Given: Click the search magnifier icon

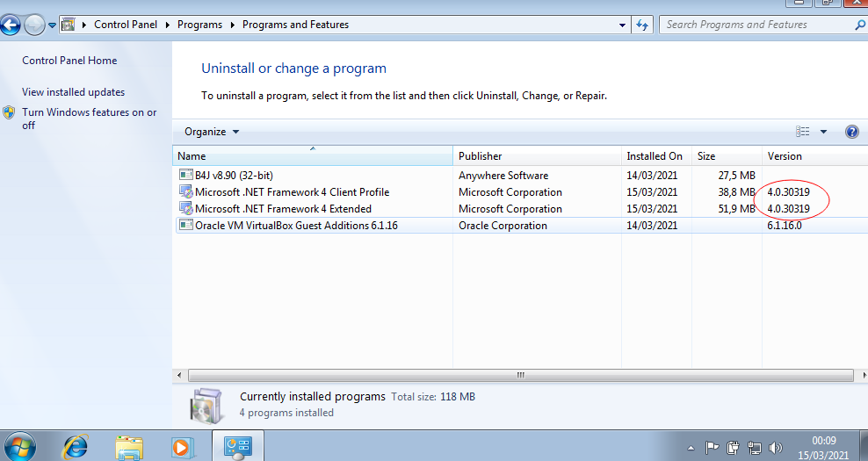Looking at the screenshot, I should [860, 25].
